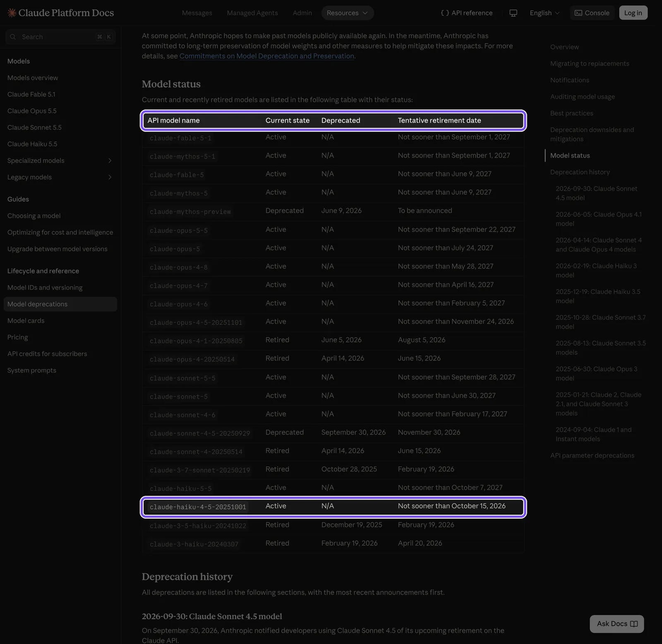Open the API reference link

tap(466, 13)
